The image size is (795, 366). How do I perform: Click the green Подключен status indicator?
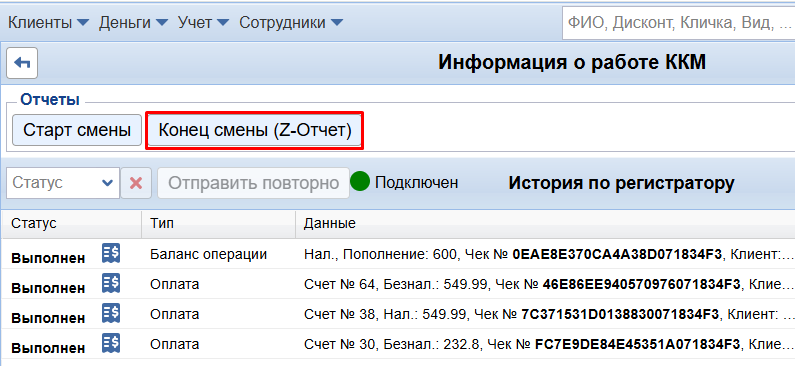click(360, 182)
